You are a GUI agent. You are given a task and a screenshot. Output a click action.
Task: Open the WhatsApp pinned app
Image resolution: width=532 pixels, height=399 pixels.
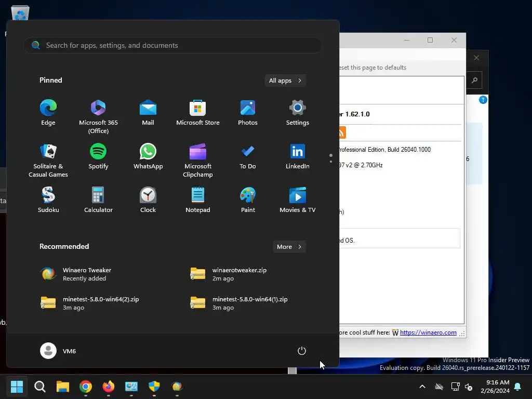pyautogui.click(x=148, y=157)
